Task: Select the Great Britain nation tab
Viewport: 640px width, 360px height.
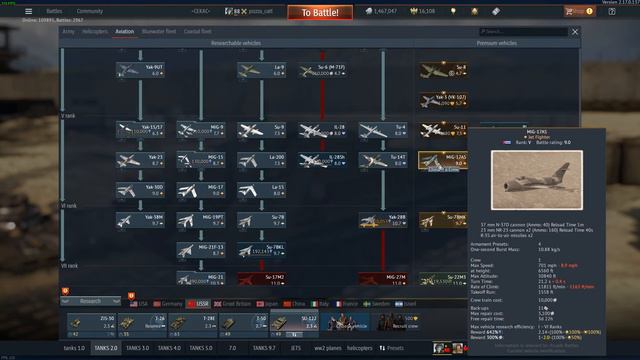Action: pos(233,304)
